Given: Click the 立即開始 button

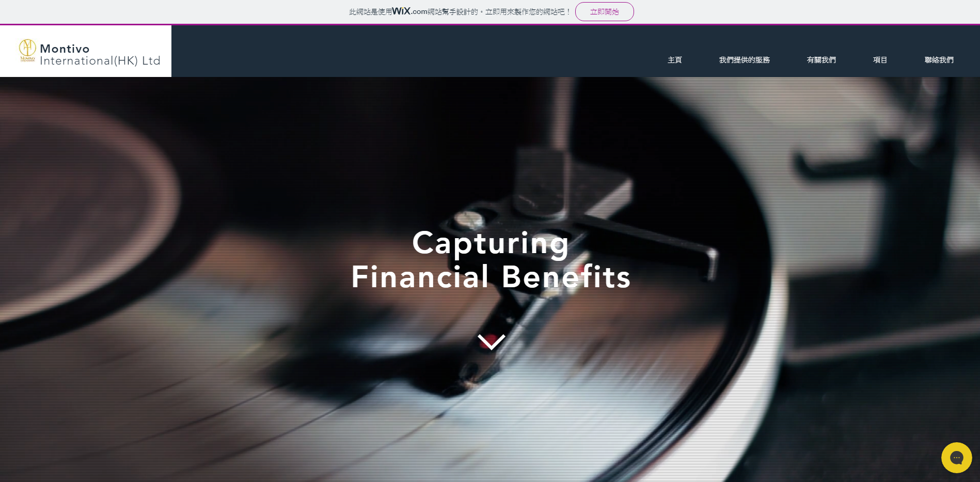Looking at the screenshot, I should [x=604, y=11].
